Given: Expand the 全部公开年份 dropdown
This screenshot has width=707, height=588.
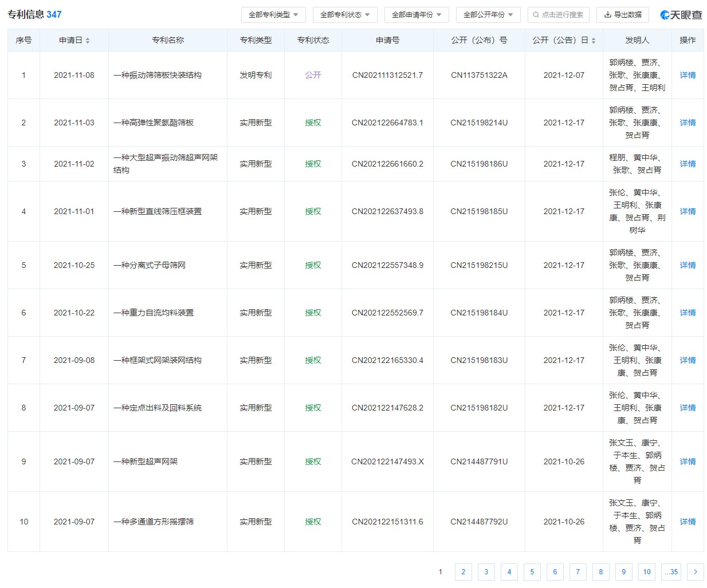Looking at the screenshot, I should tap(488, 15).
